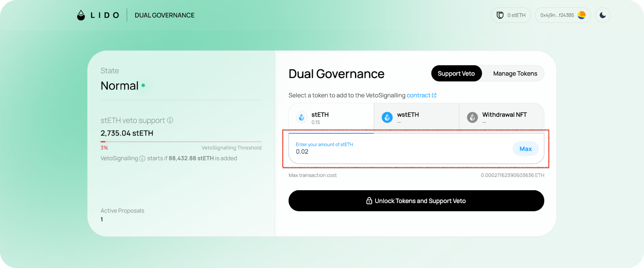The image size is (644, 268).
Task: Select the Withdrawal NFT token tab
Action: [x=502, y=118]
